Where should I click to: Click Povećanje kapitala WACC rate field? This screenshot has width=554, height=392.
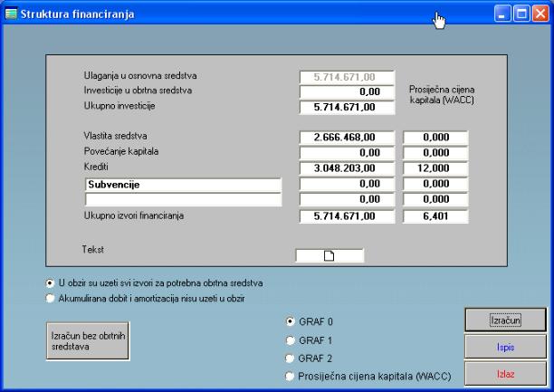(x=435, y=153)
